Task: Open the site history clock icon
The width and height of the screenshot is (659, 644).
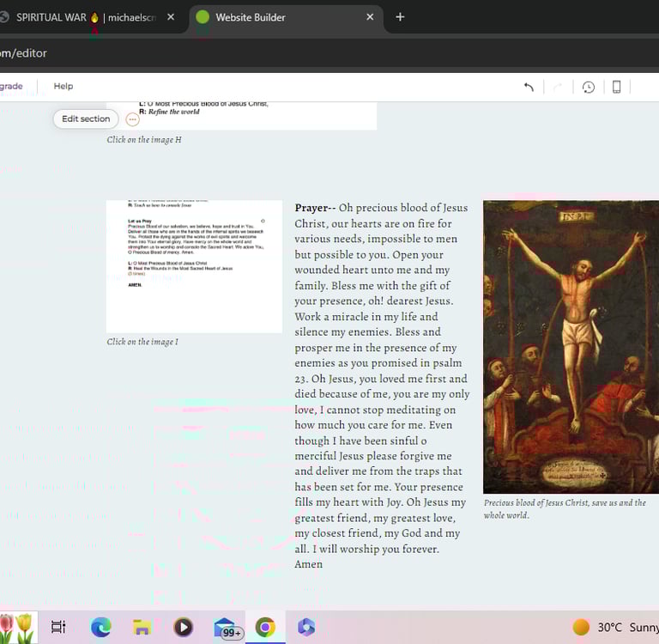Action: pos(588,87)
